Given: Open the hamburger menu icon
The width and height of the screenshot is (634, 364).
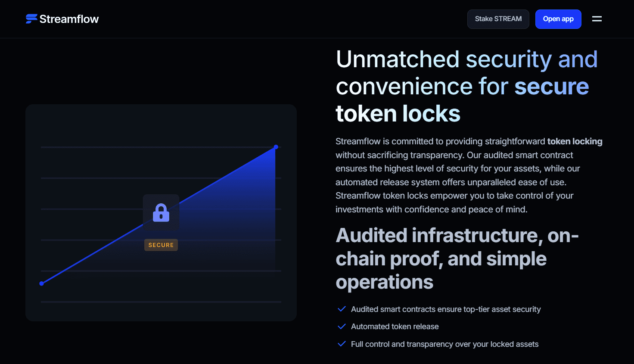Looking at the screenshot, I should pos(597,19).
